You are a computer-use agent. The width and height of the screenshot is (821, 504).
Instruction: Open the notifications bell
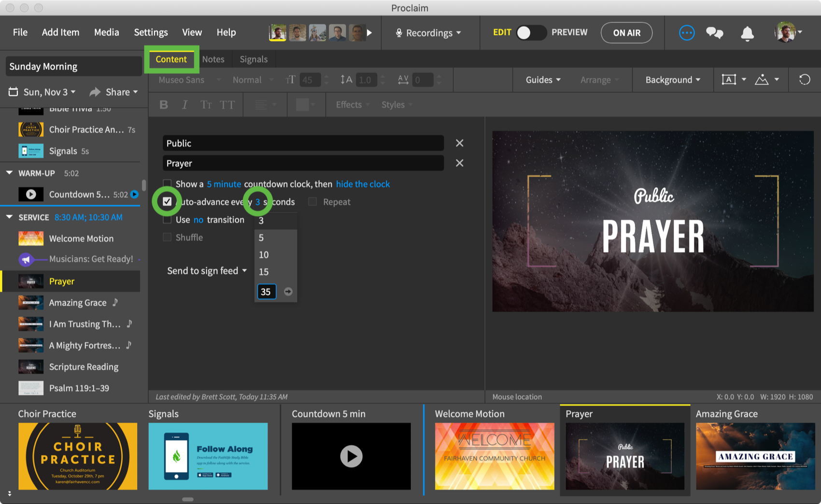pos(747,33)
